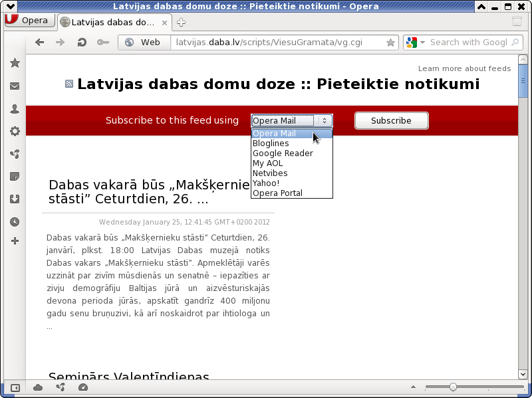Open the Opera main menu button

[x=30, y=21]
